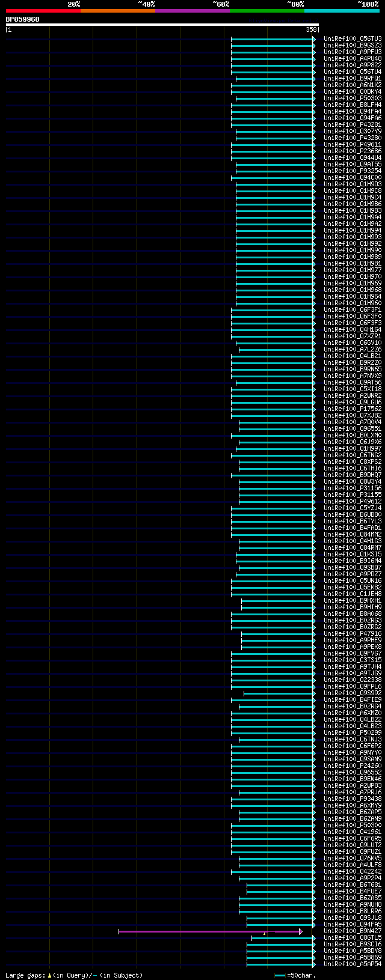
Task: Click the UniRef100_Q6F3F1 label
Action: pyautogui.click(x=353, y=309)
